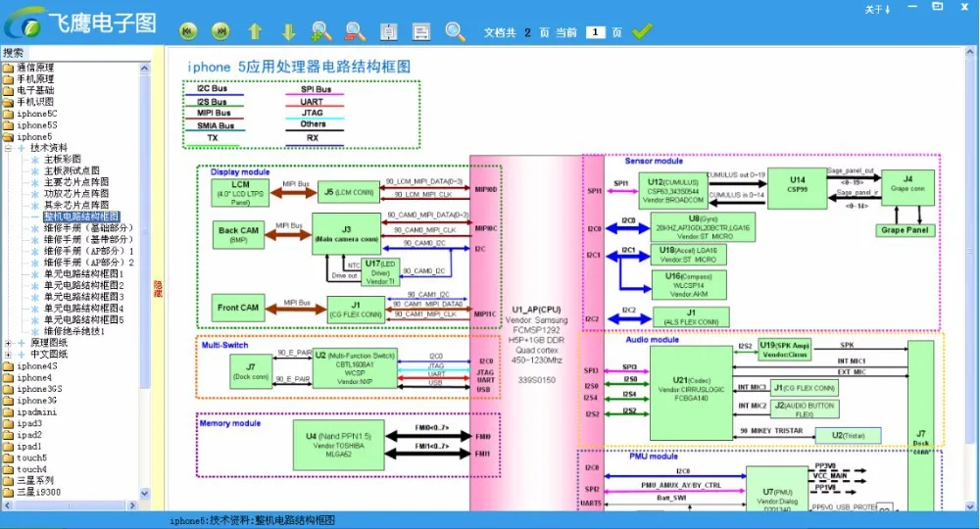Open 单元电路结构框图4
This screenshot has width=980, height=529.
[x=83, y=308]
